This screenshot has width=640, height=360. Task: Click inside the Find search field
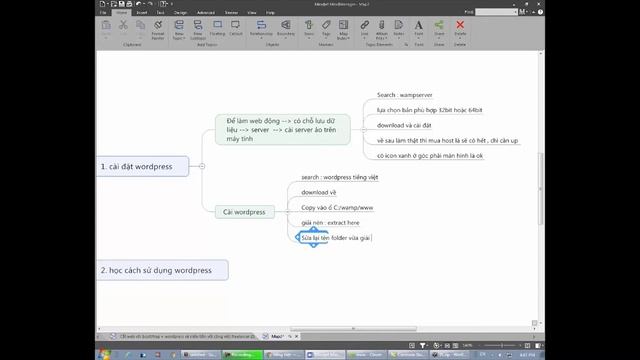coord(496,12)
